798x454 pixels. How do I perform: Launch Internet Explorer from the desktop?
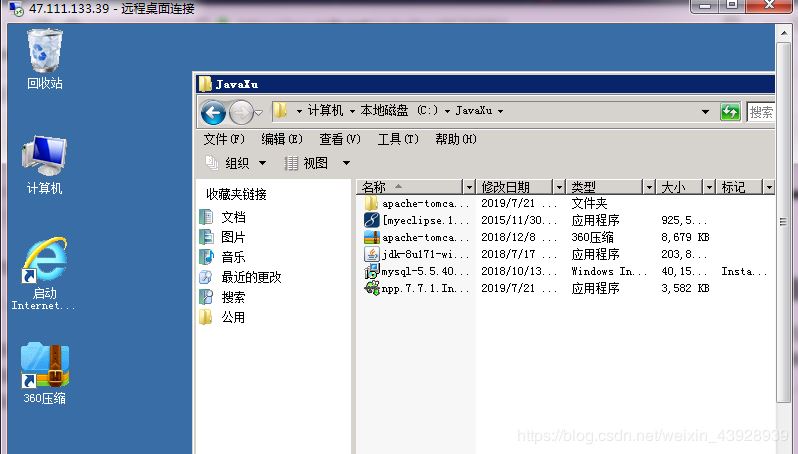click(44, 263)
